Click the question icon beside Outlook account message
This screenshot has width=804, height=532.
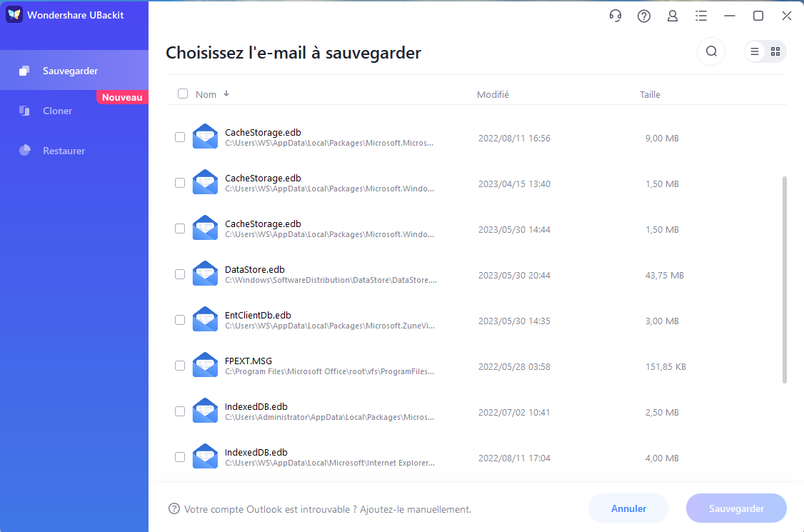(x=174, y=508)
